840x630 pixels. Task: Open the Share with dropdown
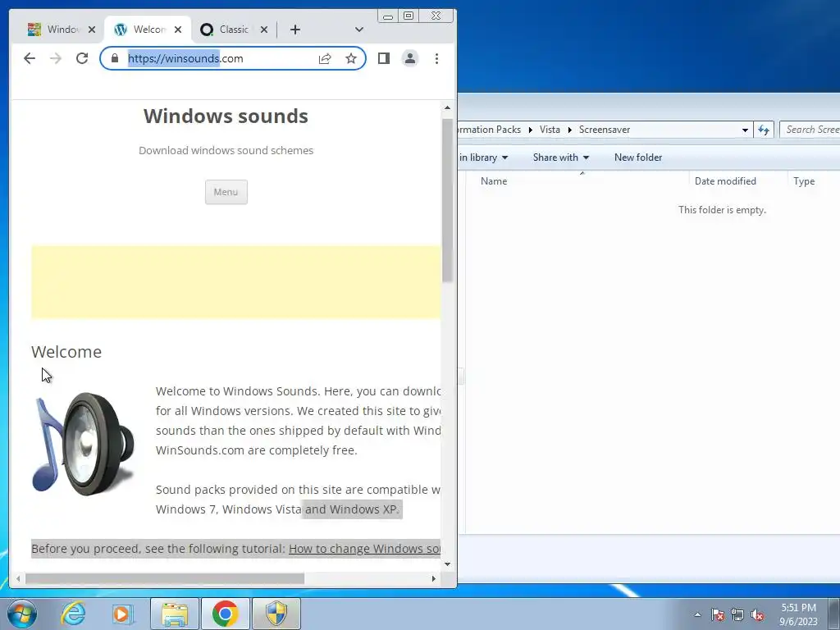coord(561,157)
